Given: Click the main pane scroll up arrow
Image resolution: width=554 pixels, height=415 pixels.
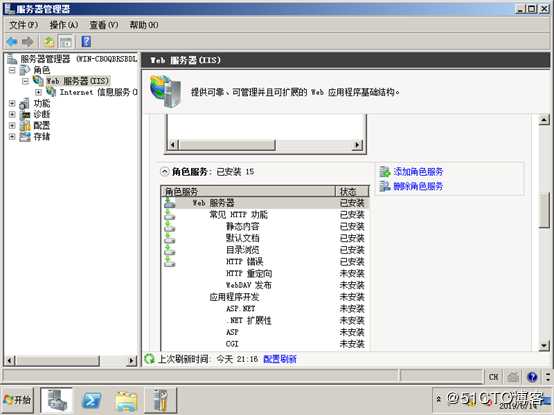Looking at the screenshot, I should [544, 120].
